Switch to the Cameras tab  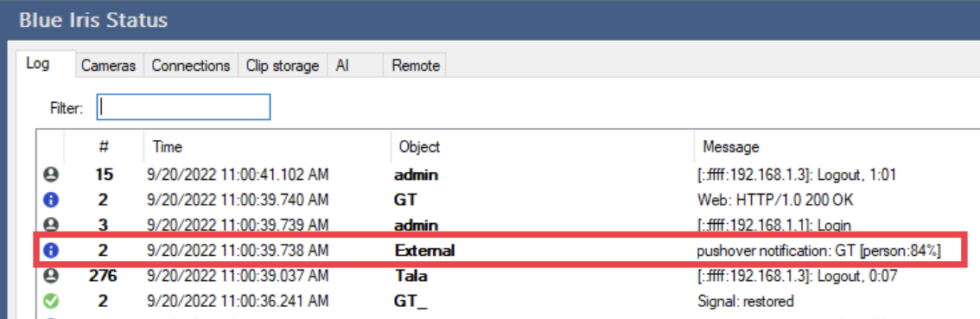109,66
